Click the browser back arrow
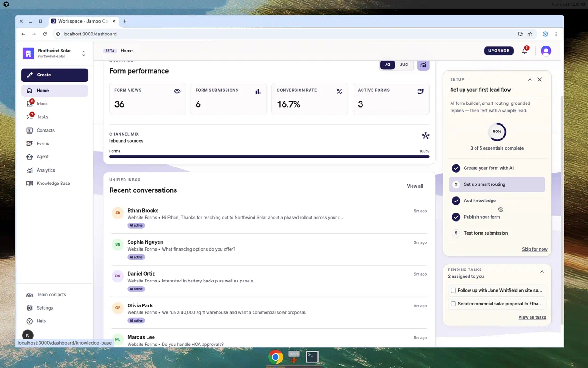This screenshot has height=368, width=588. click(x=23, y=34)
